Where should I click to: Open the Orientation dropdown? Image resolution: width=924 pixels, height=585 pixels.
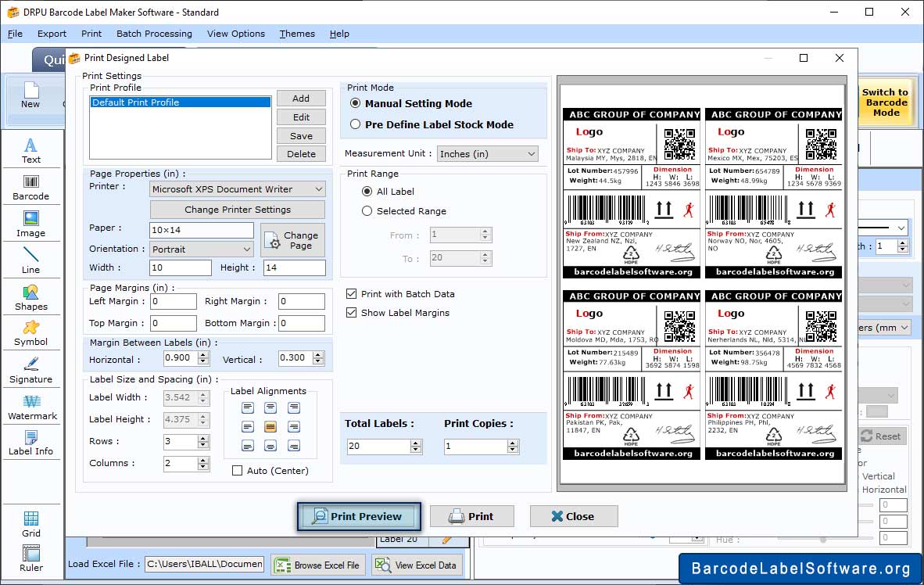pos(202,249)
